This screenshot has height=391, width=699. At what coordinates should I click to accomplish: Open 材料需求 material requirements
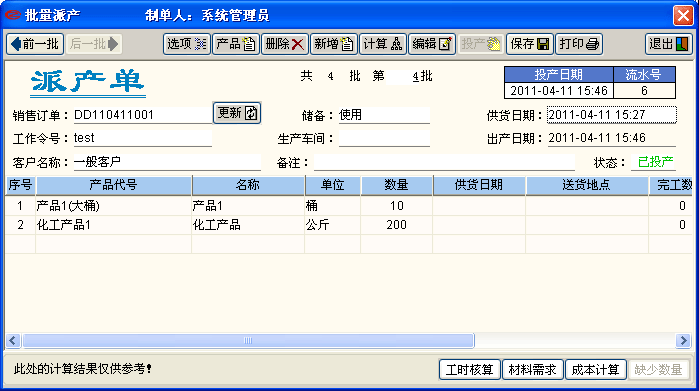[533, 370]
